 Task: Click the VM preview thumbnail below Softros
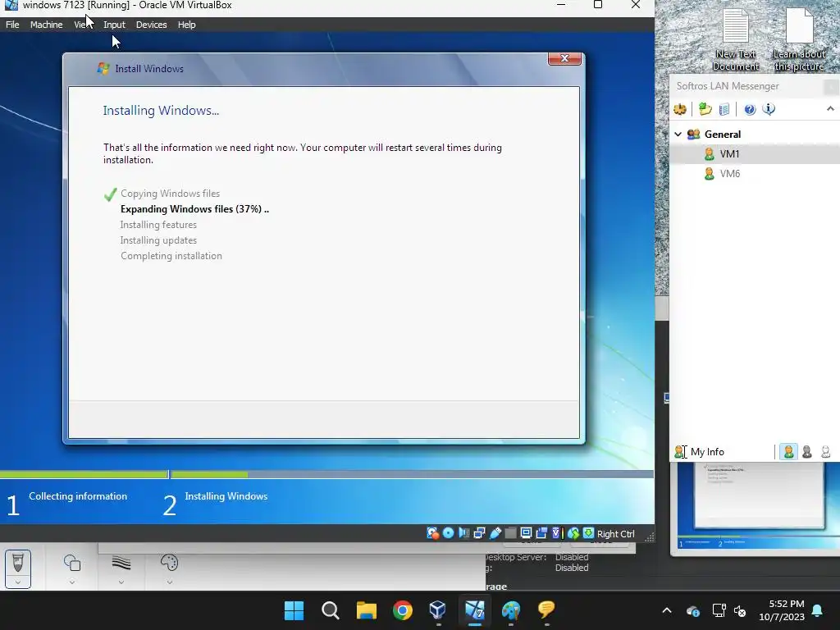point(757,506)
